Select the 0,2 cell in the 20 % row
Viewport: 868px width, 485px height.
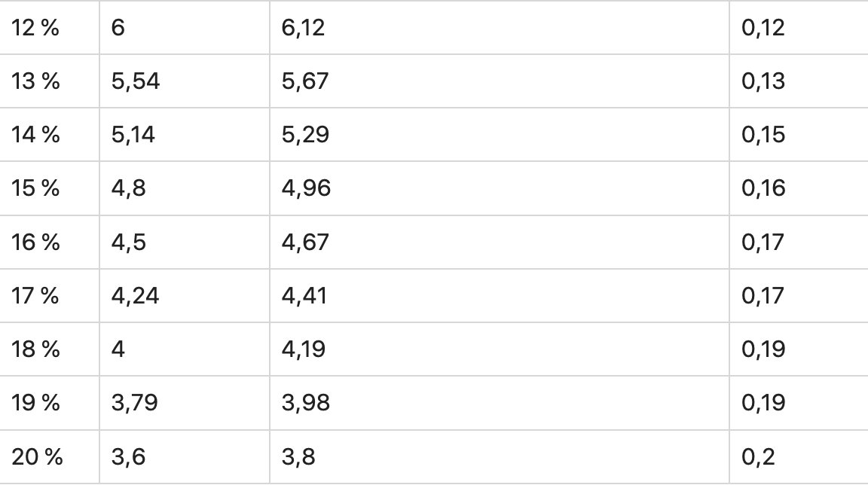[759, 456]
